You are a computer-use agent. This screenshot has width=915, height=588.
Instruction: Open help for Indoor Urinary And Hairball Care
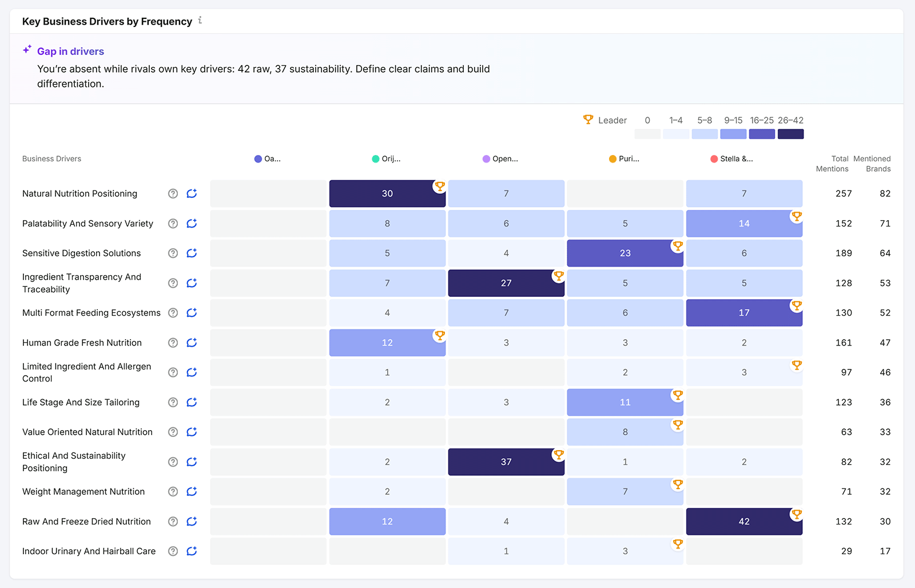(173, 551)
